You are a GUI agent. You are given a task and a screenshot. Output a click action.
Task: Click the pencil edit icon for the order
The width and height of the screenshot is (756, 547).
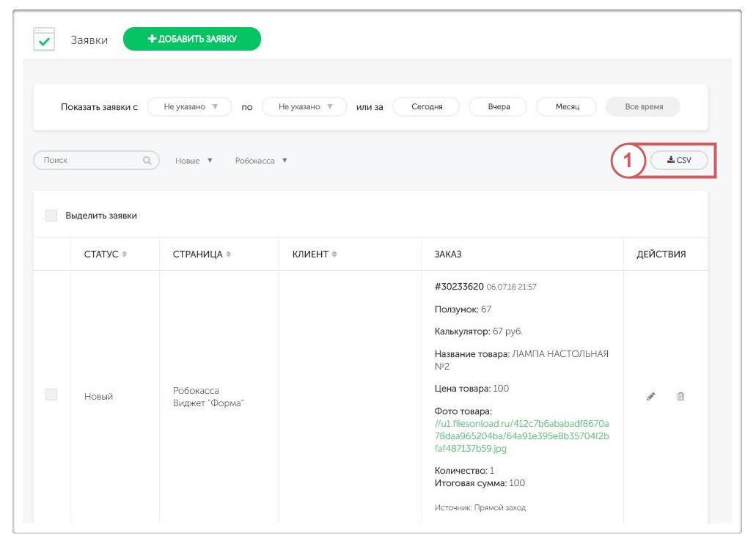pos(650,397)
